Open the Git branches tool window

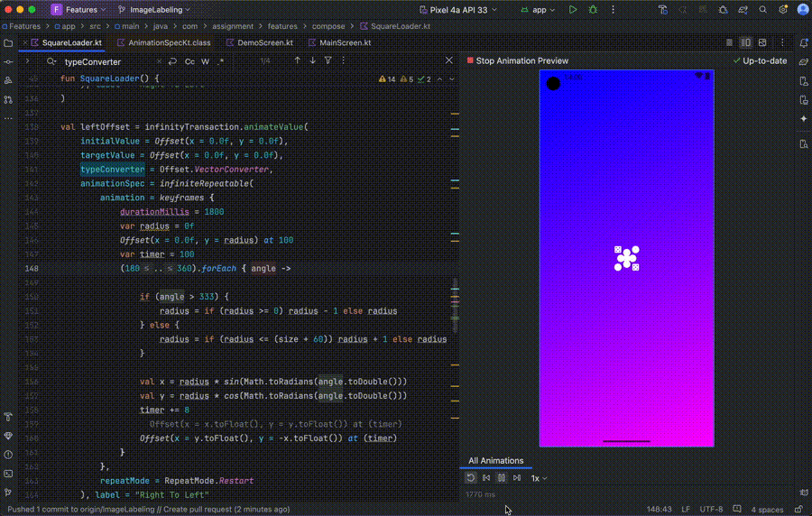click(8, 493)
